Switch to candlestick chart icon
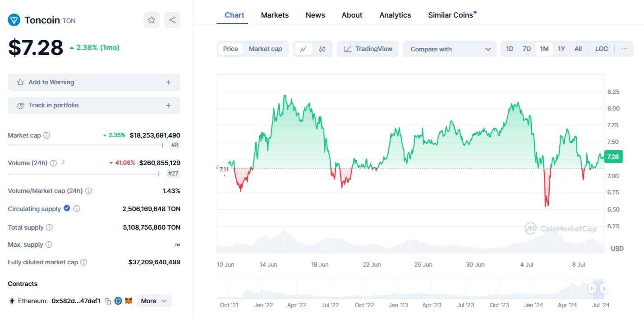Viewport: 644px width, 318px height. pos(322,49)
